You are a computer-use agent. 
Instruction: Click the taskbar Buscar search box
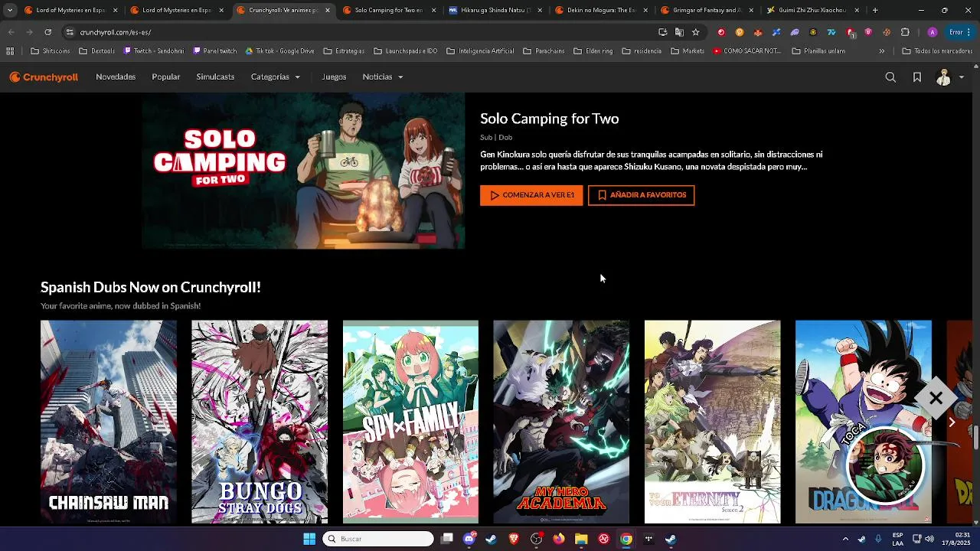[x=378, y=539]
